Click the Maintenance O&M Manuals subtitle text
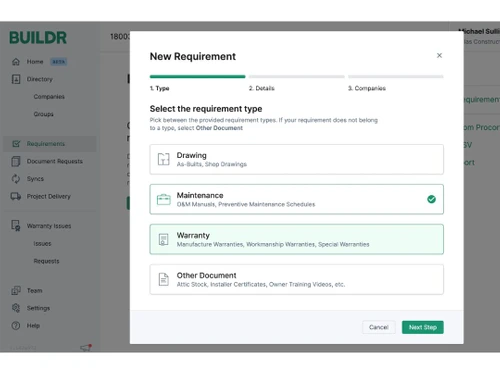500x375 pixels. click(x=246, y=204)
